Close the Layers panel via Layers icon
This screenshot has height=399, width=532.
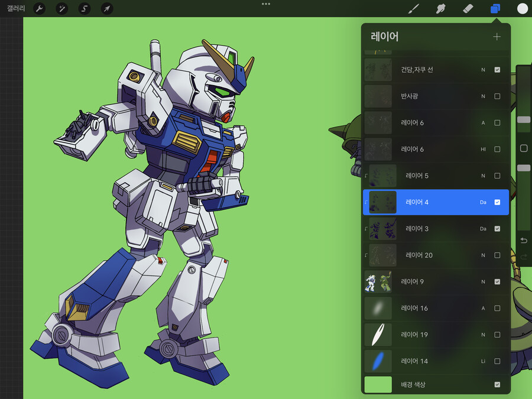(x=495, y=8)
